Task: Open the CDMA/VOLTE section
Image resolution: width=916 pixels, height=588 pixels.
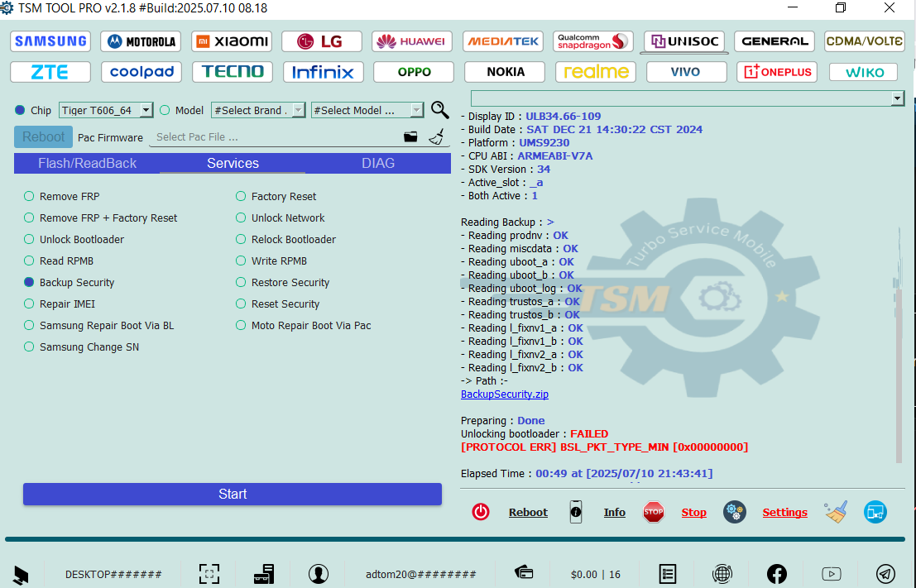Action: coord(865,41)
